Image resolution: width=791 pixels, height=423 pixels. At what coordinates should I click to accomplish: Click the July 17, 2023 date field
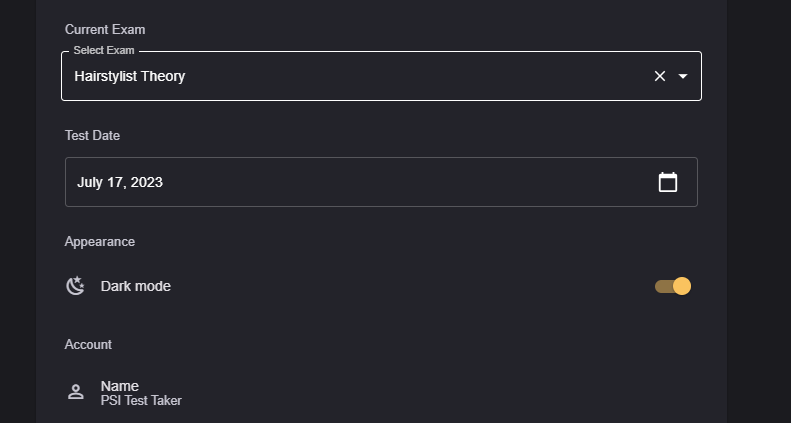coord(120,182)
